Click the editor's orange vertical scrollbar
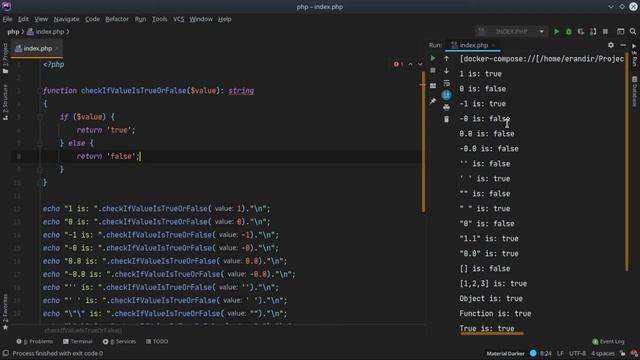The height and width of the screenshot is (360, 640). tap(423, 141)
